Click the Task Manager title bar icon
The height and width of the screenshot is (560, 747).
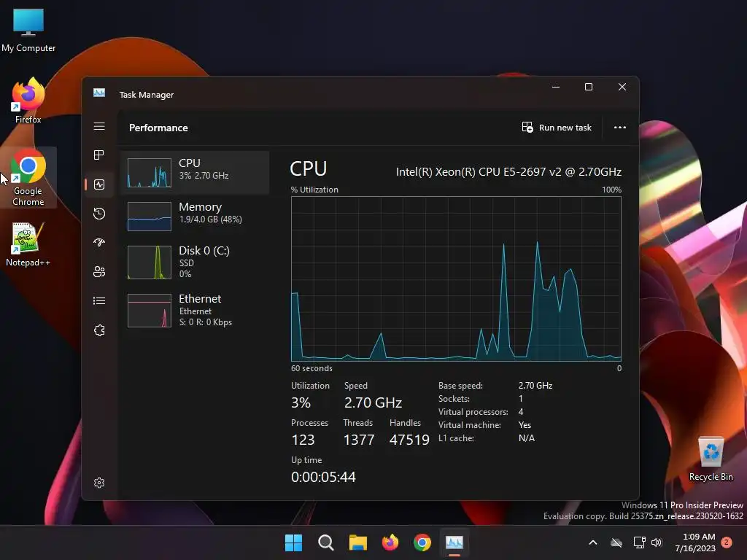pos(99,93)
